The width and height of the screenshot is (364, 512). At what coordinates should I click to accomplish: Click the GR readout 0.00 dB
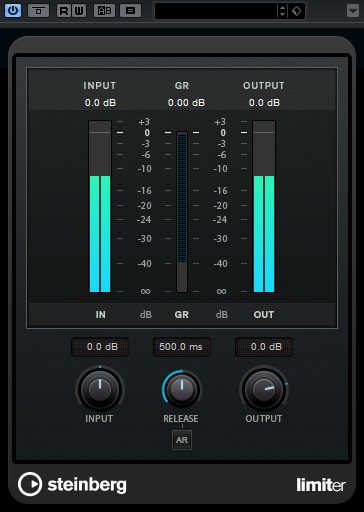(186, 103)
